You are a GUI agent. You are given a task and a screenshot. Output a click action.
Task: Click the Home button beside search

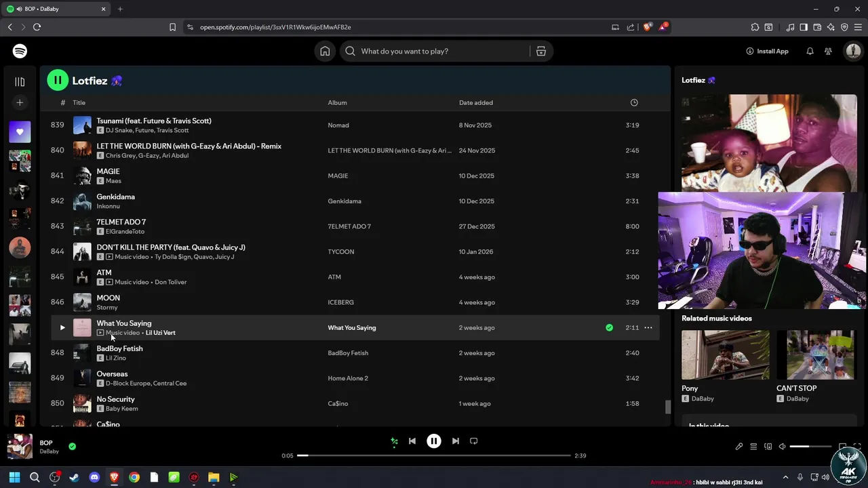coord(325,51)
